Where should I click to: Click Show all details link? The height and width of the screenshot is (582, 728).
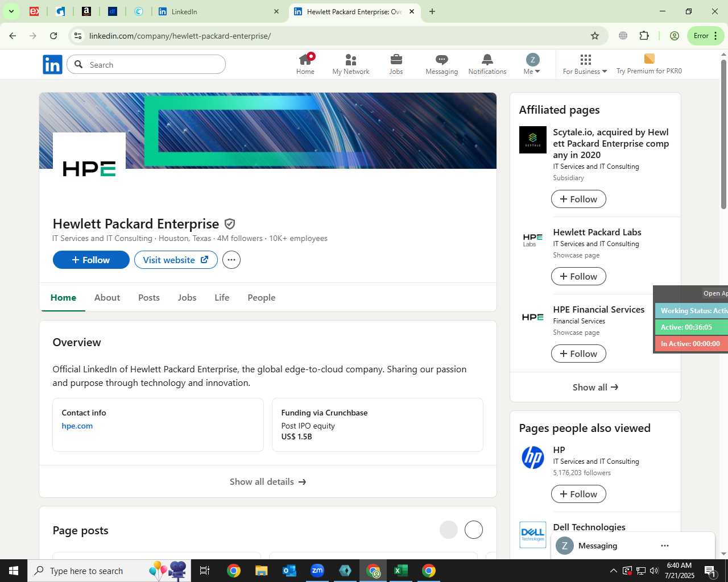point(268,481)
